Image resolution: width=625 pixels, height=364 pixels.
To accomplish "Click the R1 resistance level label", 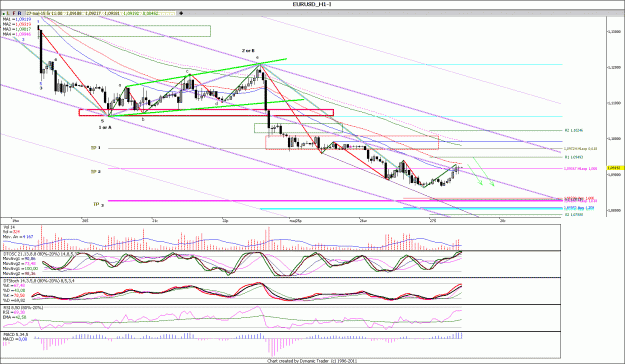I will click(x=574, y=157).
